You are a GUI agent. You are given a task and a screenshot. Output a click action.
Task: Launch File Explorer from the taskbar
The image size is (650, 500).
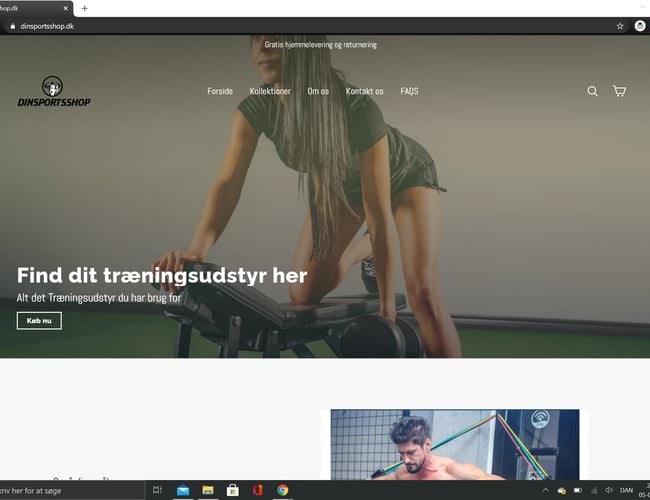click(208, 490)
